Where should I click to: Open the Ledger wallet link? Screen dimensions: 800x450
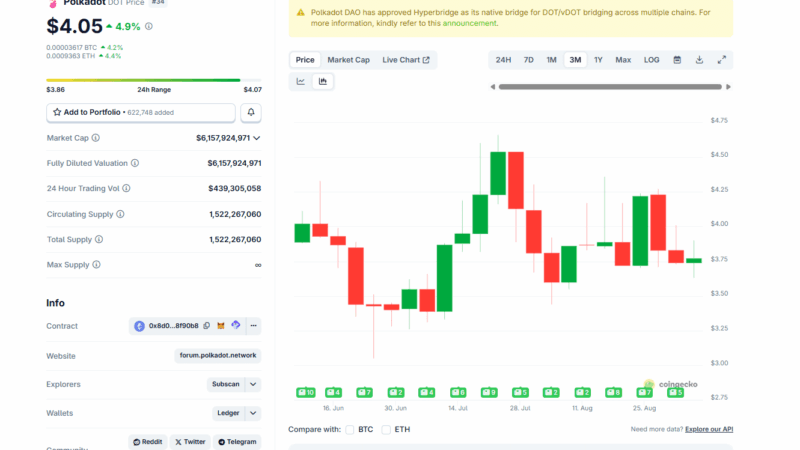coord(228,413)
